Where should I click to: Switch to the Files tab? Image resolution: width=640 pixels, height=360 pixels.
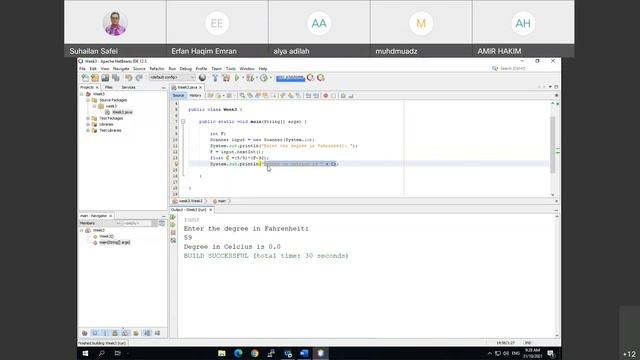tap(109, 87)
